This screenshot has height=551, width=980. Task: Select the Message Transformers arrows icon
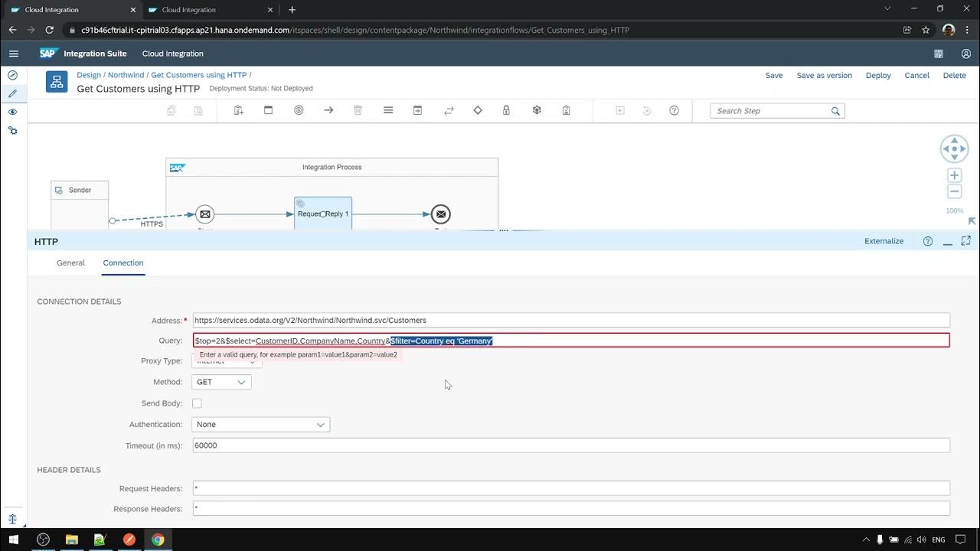pyautogui.click(x=449, y=110)
